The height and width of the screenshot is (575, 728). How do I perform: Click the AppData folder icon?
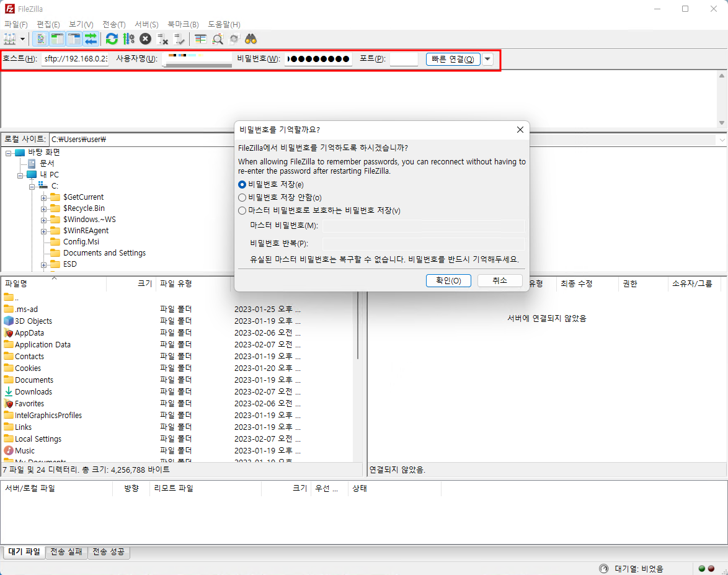point(8,332)
